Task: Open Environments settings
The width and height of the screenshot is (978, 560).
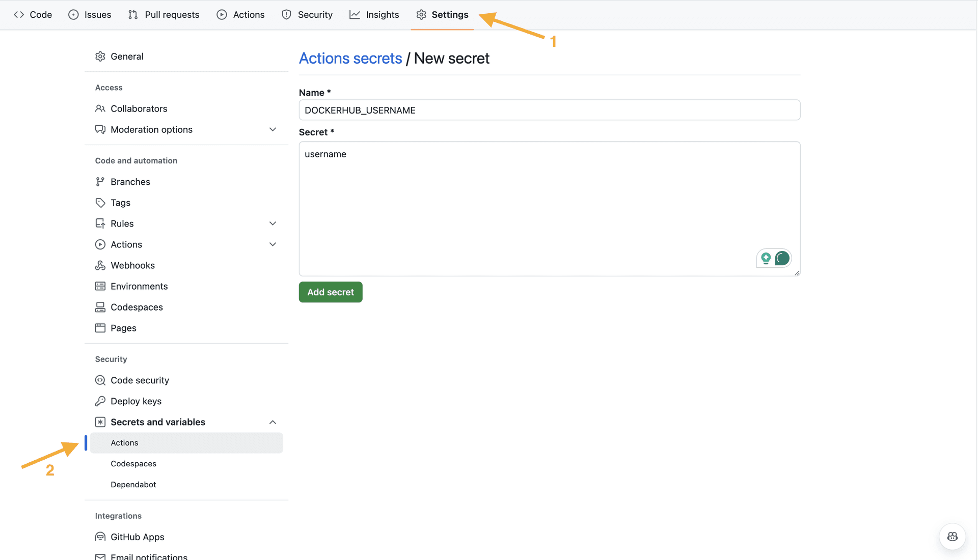Action: (x=186, y=286)
